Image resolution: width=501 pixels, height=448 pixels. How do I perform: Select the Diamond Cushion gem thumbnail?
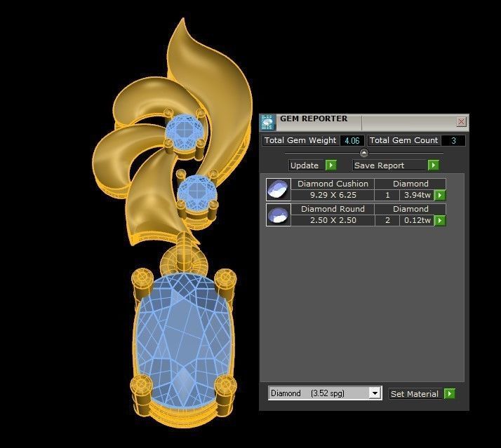click(279, 189)
